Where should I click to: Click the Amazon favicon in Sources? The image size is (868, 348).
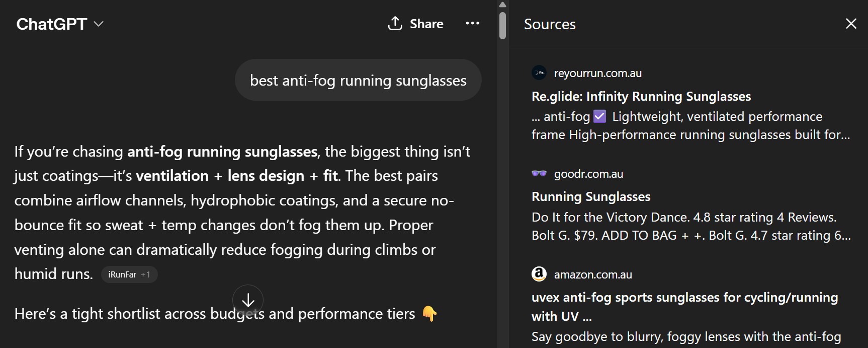539,274
